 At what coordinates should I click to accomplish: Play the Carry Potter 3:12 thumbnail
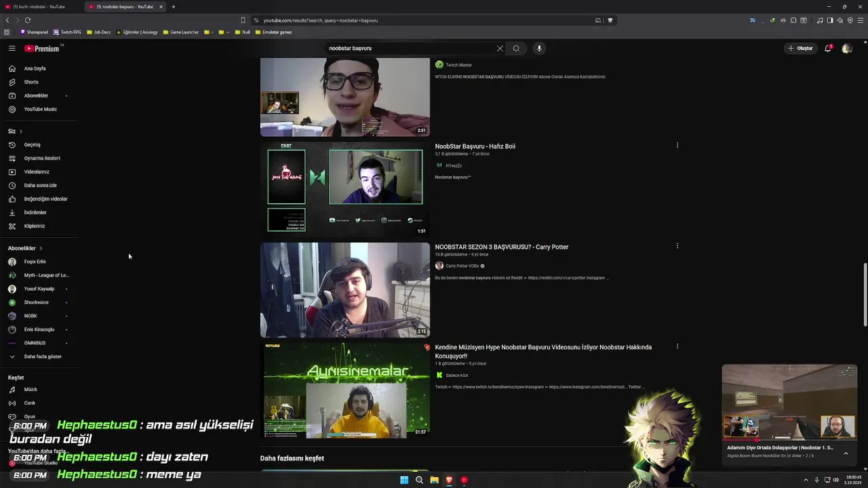pyautogui.click(x=344, y=289)
